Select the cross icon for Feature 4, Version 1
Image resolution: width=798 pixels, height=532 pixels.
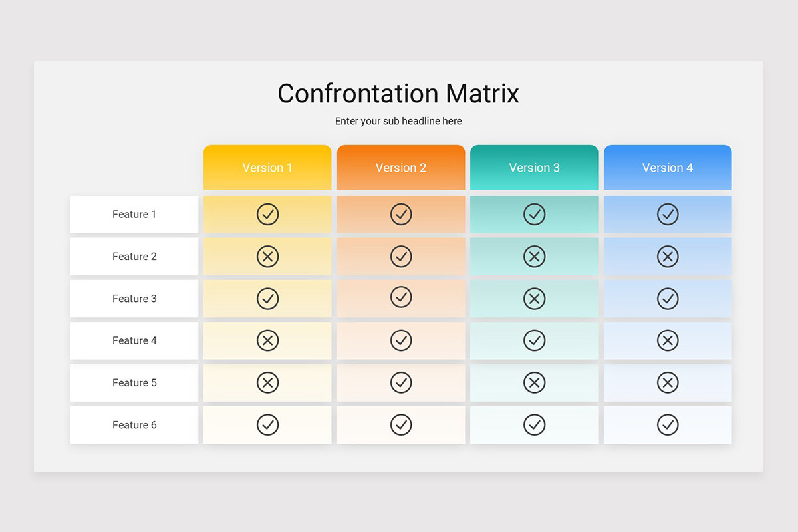click(267, 340)
